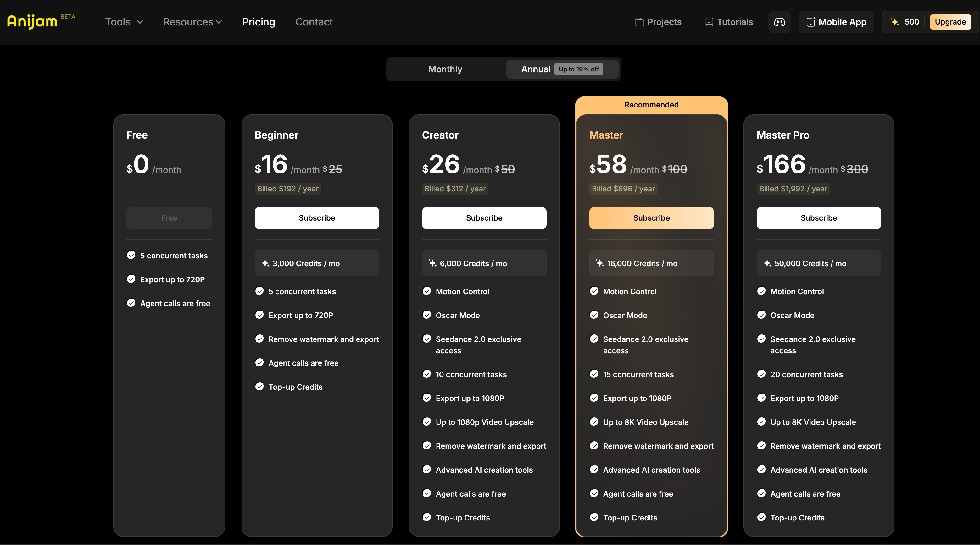Subscribe to the Beginner plan
The height and width of the screenshot is (545, 980).
click(317, 218)
